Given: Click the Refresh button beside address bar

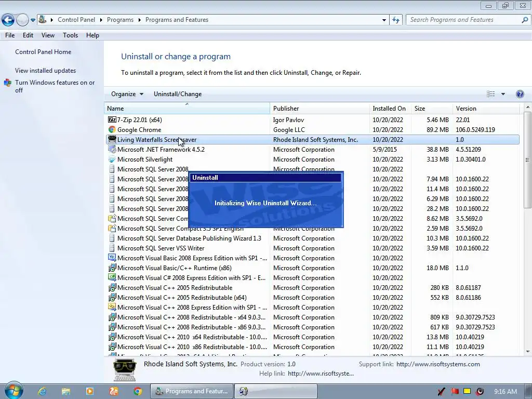Looking at the screenshot, I should pos(395,20).
